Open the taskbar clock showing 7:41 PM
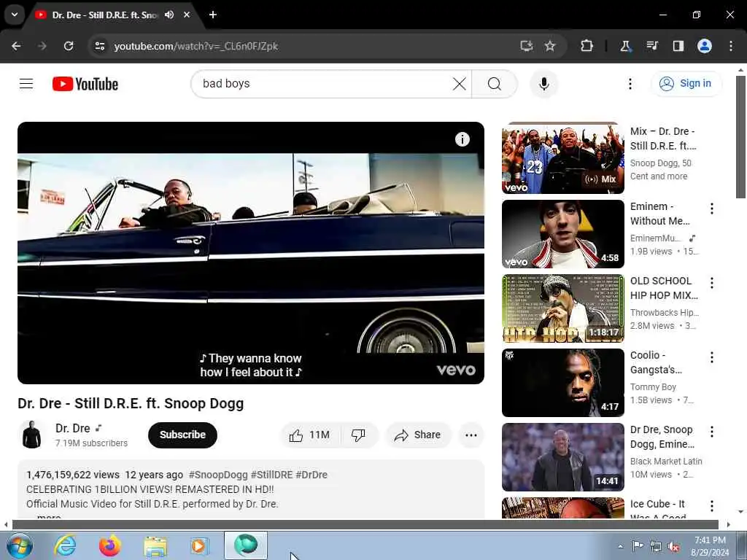 pos(710,546)
